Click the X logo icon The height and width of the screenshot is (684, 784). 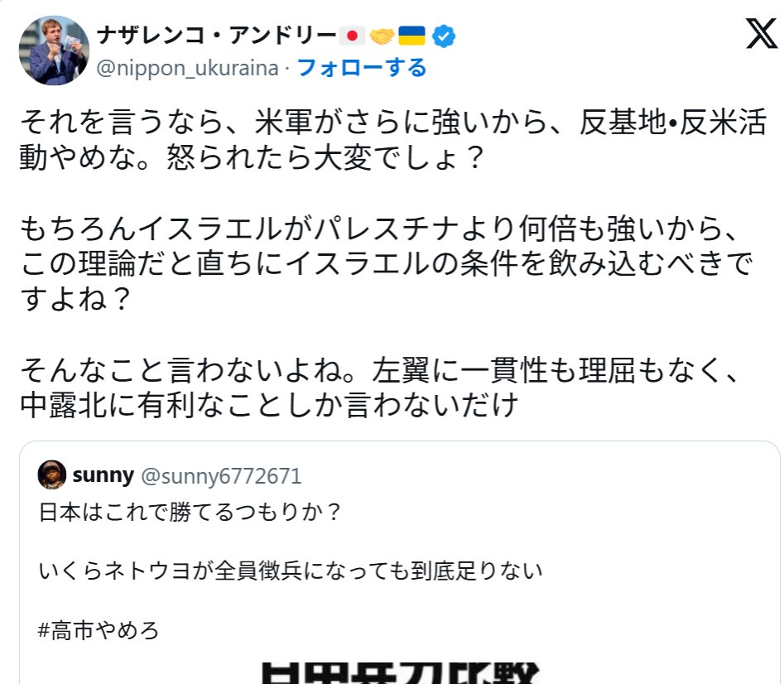click(762, 33)
